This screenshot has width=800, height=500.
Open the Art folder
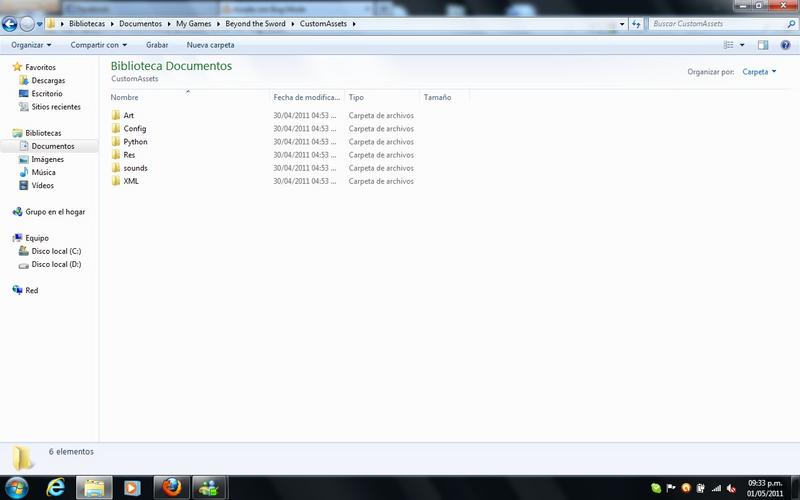(x=129, y=116)
